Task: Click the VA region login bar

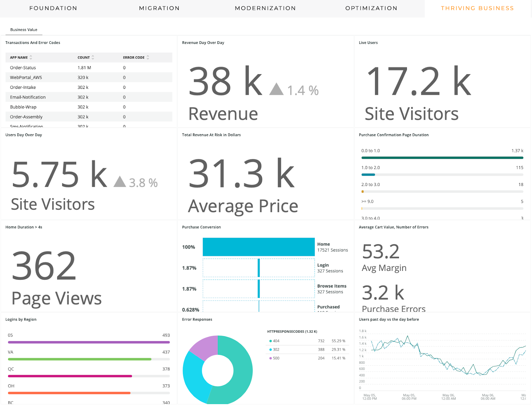Action: coord(89,359)
